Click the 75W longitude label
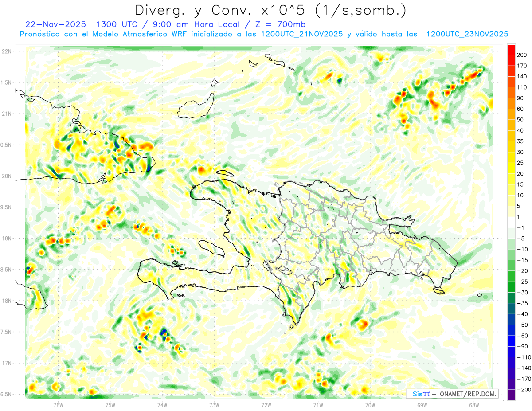The width and height of the screenshot is (532, 411). (110, 405)
